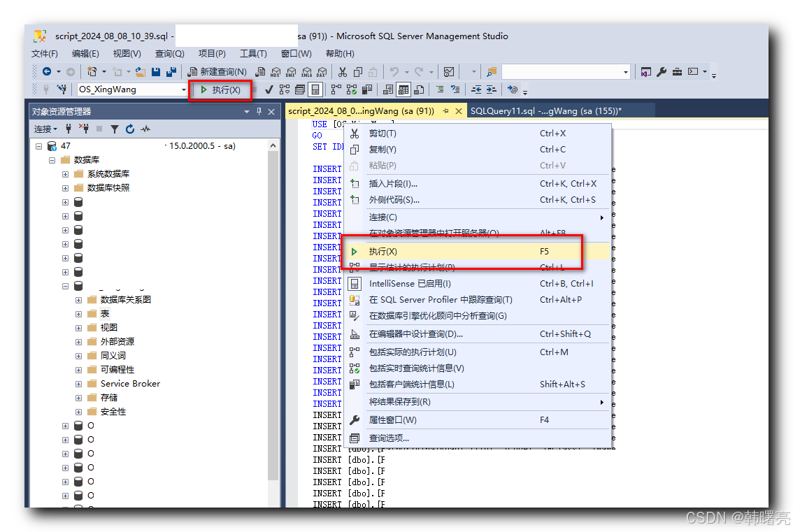Toggle Results to Grid toolbar button
Viewport: 793px width, 532px height.
(403, 89)
